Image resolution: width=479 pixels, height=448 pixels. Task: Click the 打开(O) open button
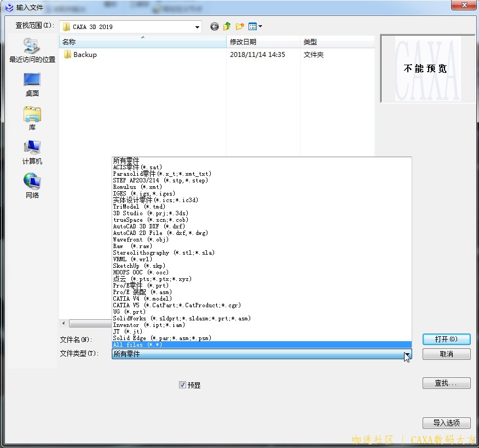[x=446, y=339]
